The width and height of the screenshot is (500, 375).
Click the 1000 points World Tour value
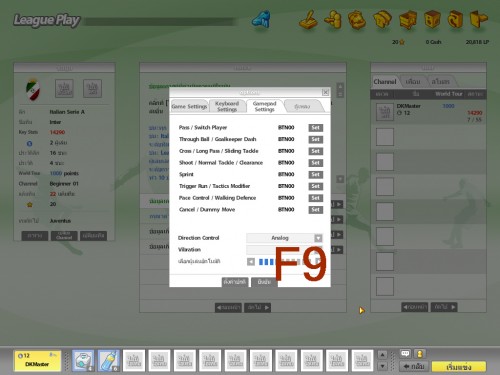point(64,173)
